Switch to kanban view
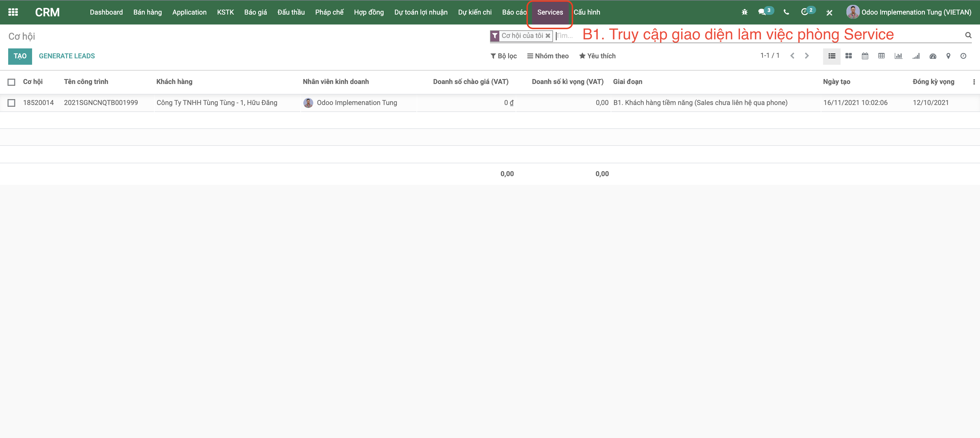 click(848, 56)
